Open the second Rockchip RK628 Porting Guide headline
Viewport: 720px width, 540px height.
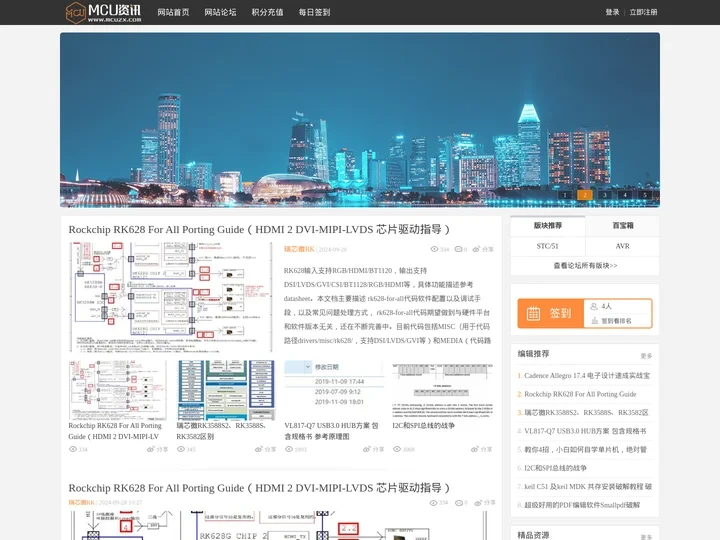point(259,488)
